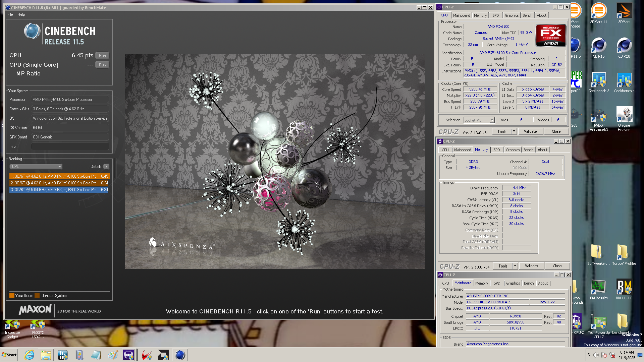Expand the ranking Details arrow
This screenshot has height=362, width=644.
[106, 167]
